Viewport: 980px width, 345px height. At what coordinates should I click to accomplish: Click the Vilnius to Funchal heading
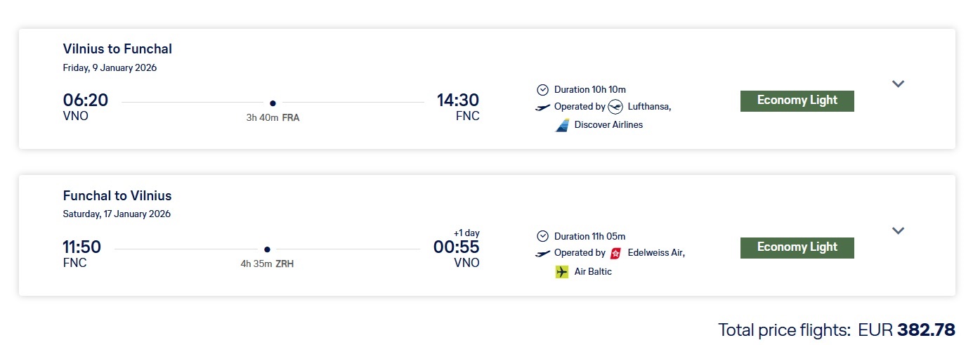coord(117,49)
